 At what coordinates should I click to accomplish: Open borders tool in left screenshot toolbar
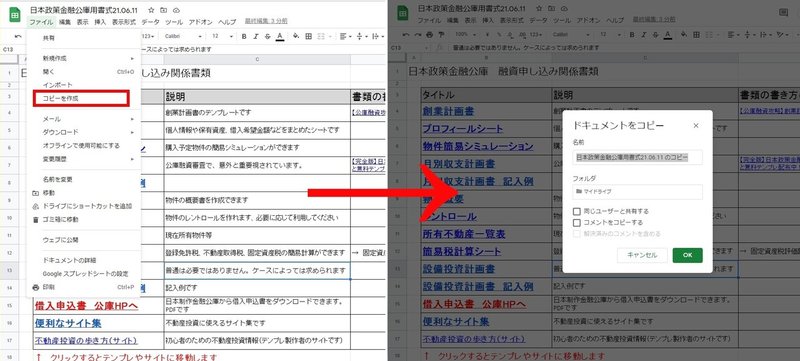click(309, 37)
